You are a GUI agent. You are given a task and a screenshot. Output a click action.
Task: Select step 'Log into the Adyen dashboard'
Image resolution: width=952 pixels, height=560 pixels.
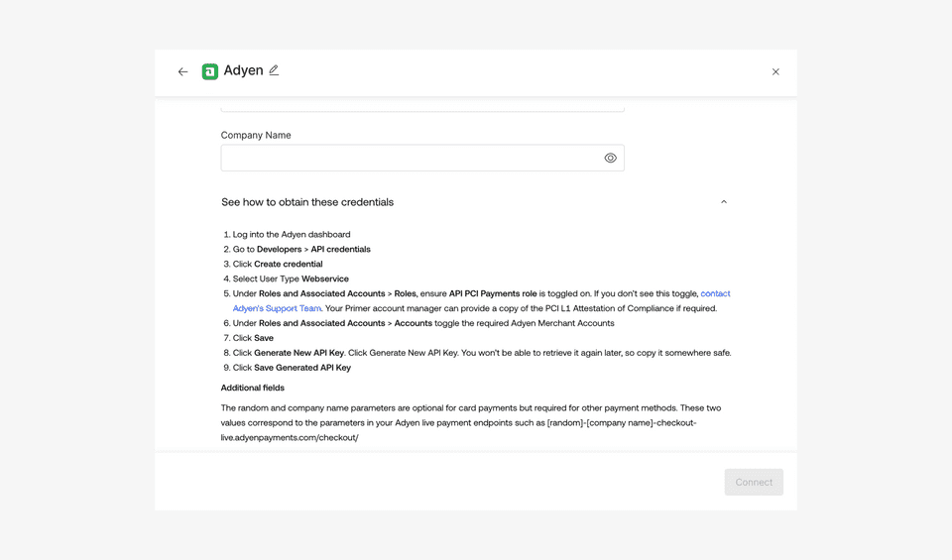(292, 234)
